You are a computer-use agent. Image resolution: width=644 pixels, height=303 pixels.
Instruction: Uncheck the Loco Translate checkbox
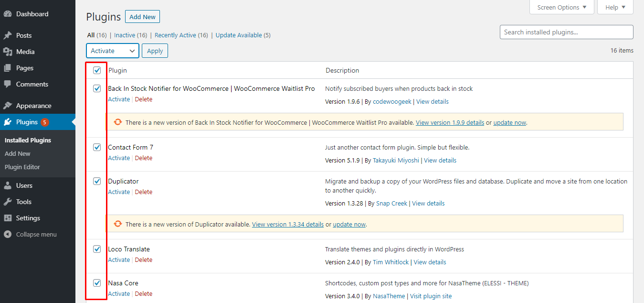[x=97, y=249]
